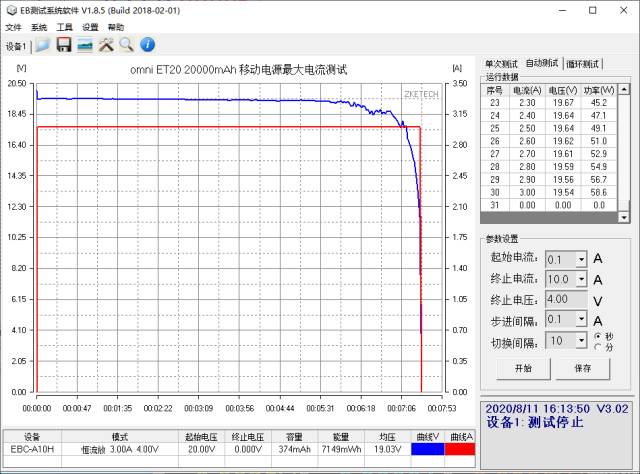Click the 终止电压 4.00 input field
Screen dimensions: 640x474
[x=566, y=299]
